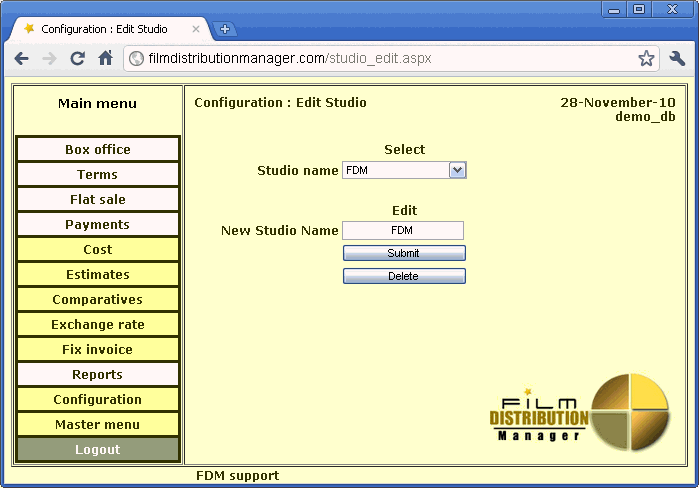Go to browser home page icon
This screenshot has width=699, height=488.
pyautogui.click(x=105, y=59)
